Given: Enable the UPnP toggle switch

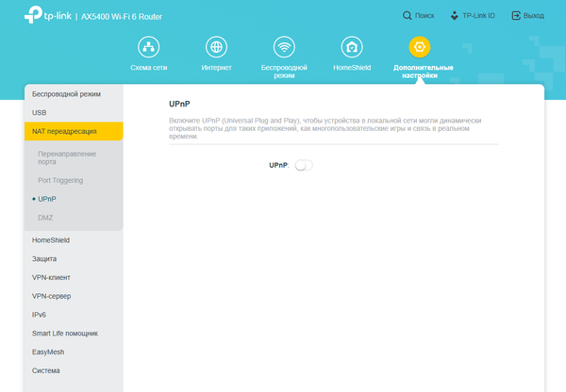Looking at the screenshot, I should point(303,165).
